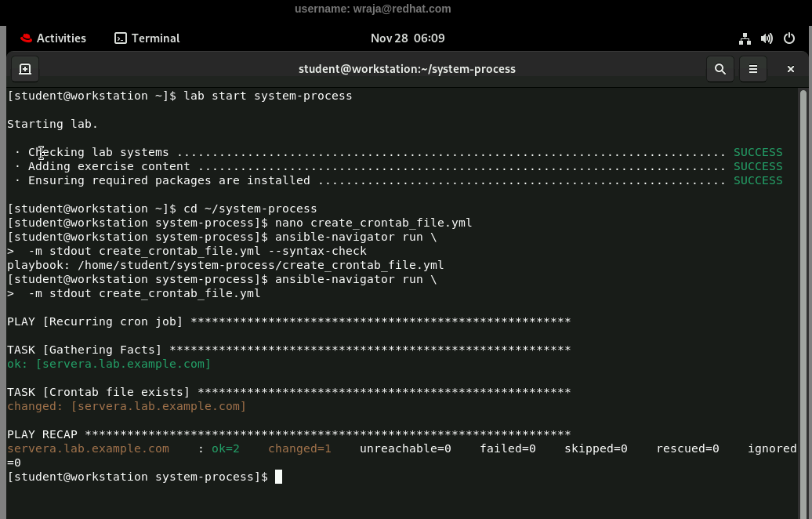Open the Nov 28 06:09 clock panel

[407, 38]
